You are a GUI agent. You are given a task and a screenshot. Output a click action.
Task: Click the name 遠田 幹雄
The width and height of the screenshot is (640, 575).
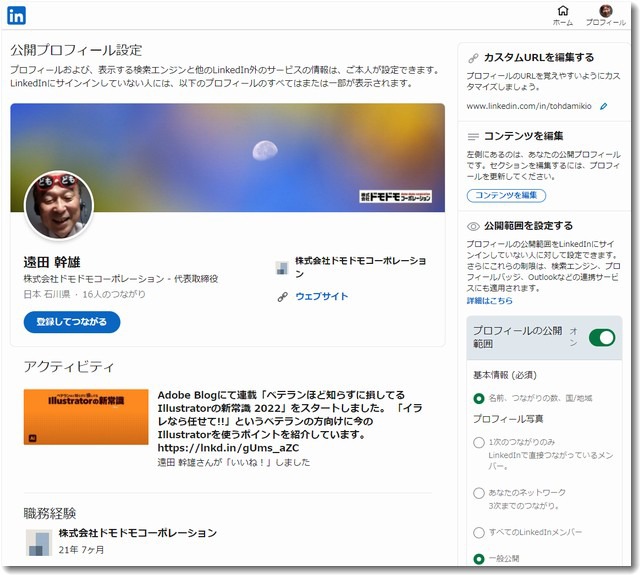tap(52, 262)
